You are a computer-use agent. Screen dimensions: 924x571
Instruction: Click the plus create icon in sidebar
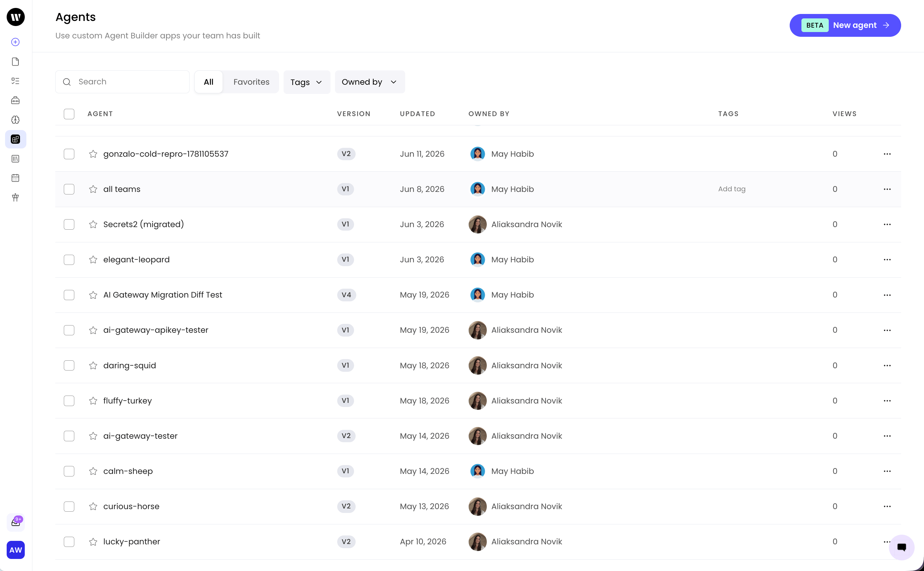pos(16,42)
